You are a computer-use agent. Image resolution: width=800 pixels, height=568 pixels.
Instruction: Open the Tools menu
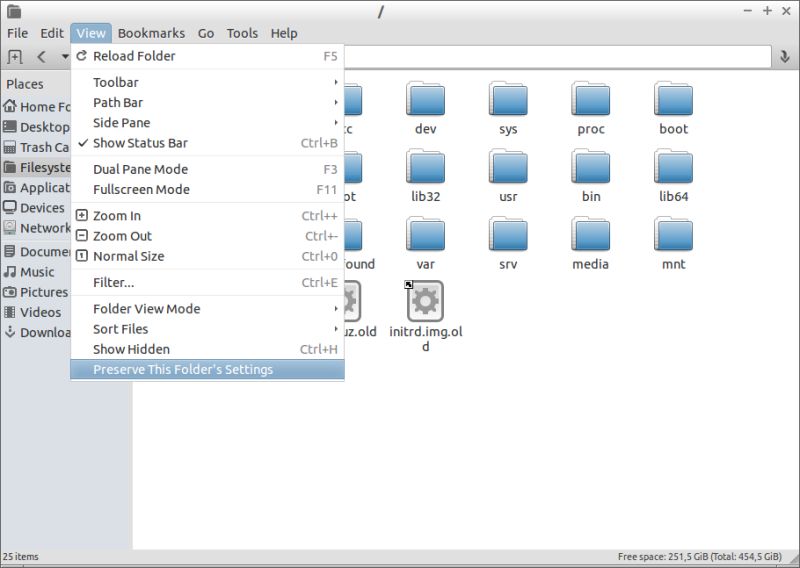242,33
